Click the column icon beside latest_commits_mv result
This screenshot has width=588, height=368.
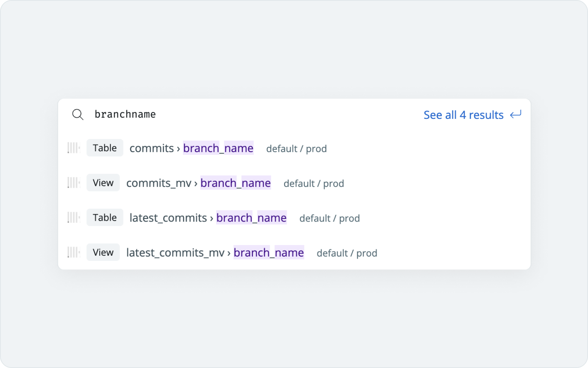coord(73,252)
